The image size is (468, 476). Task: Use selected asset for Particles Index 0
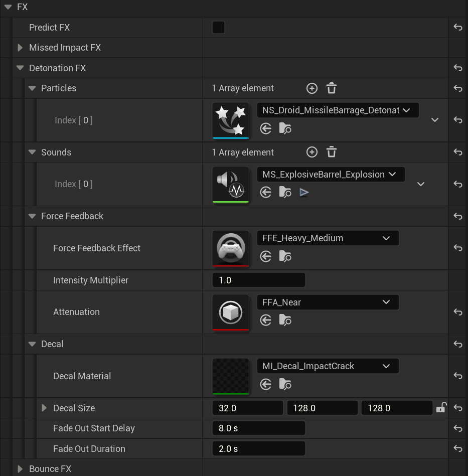click(x=265, y=128)
